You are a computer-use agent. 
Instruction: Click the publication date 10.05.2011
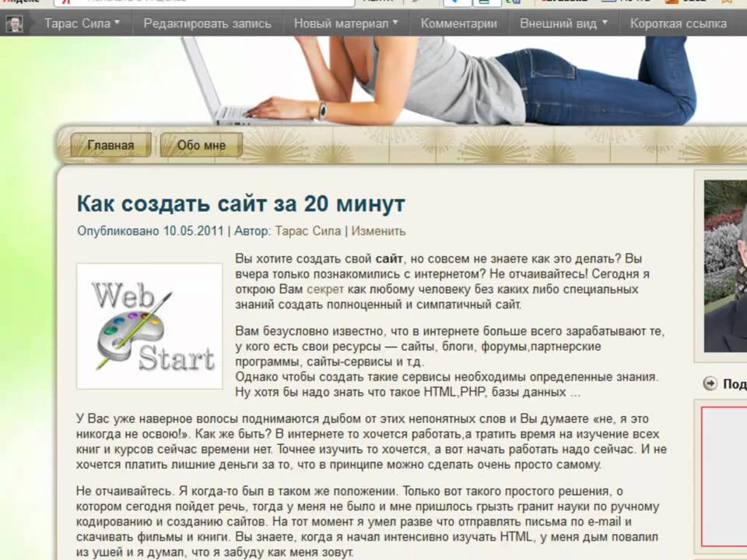194,231
